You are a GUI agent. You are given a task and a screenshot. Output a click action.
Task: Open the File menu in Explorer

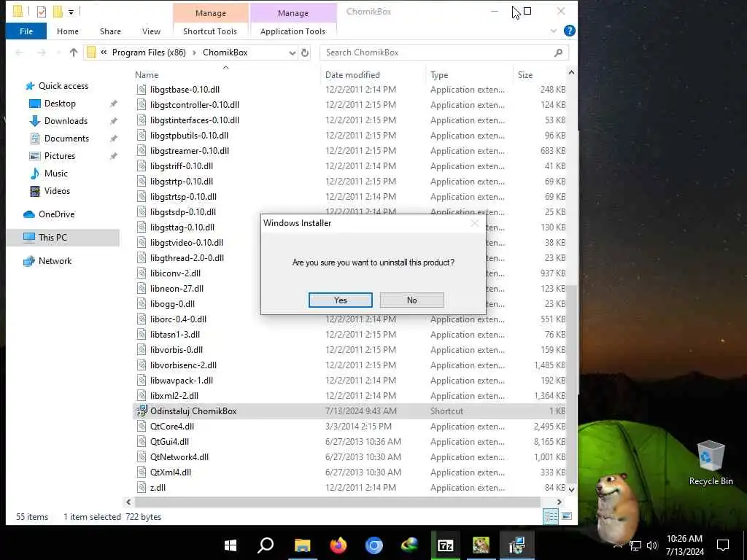click(x=26, y=31)
